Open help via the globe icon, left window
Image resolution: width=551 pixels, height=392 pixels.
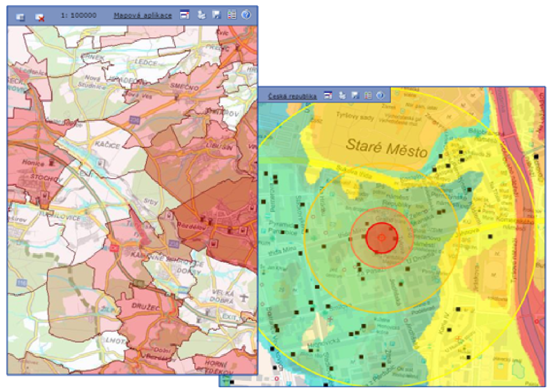(247, 15)
